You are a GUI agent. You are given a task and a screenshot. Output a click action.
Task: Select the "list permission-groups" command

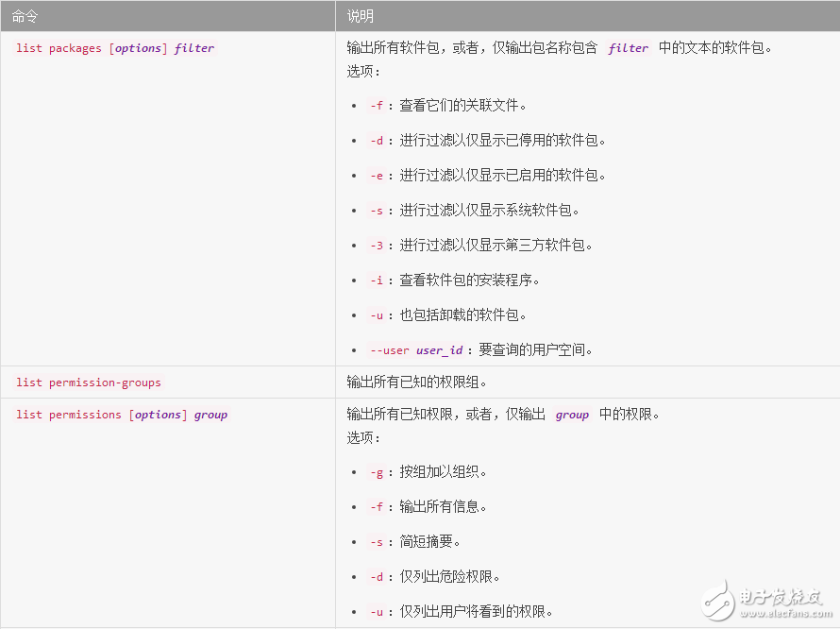(x=89, y=382)
